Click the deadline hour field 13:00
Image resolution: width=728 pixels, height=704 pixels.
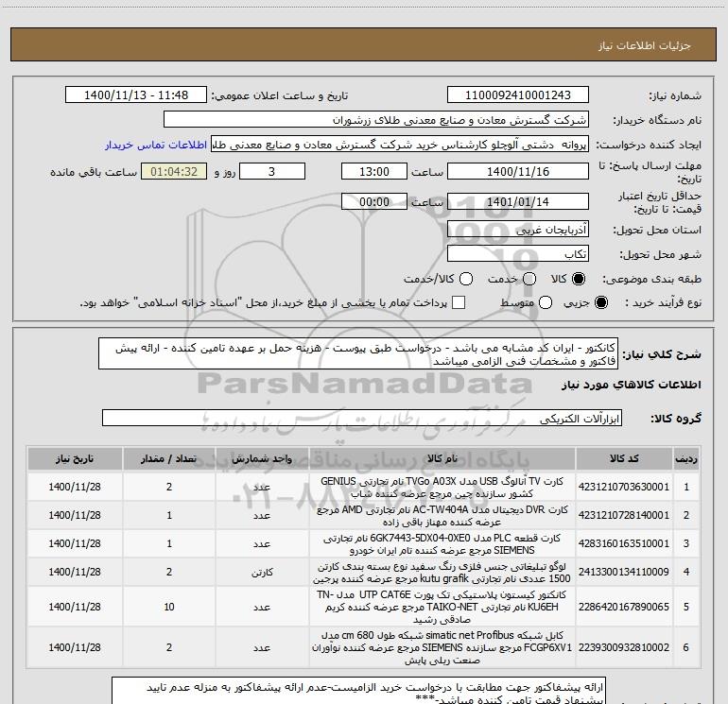(x=374, y=171)
